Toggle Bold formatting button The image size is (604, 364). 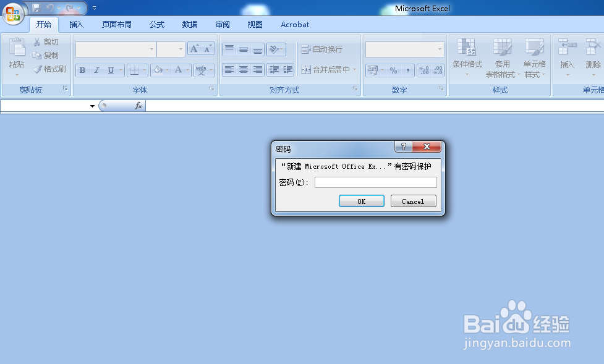tap(82, 70)
